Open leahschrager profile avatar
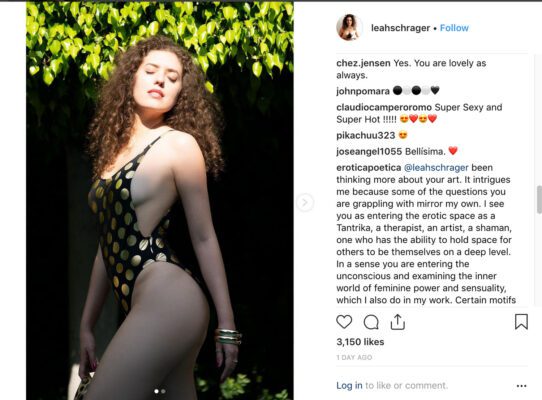Image resolution: width=542 pixels, height=400 pixels. (349, 28)
